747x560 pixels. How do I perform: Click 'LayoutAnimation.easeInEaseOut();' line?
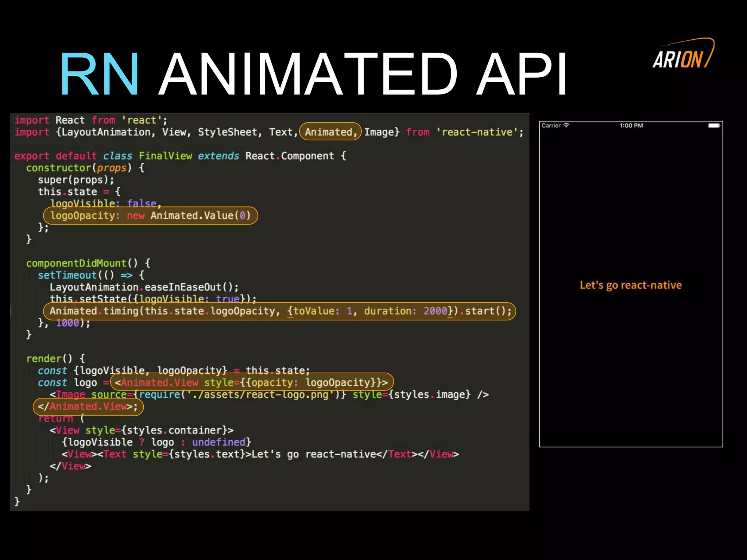(x=144, y=287)
